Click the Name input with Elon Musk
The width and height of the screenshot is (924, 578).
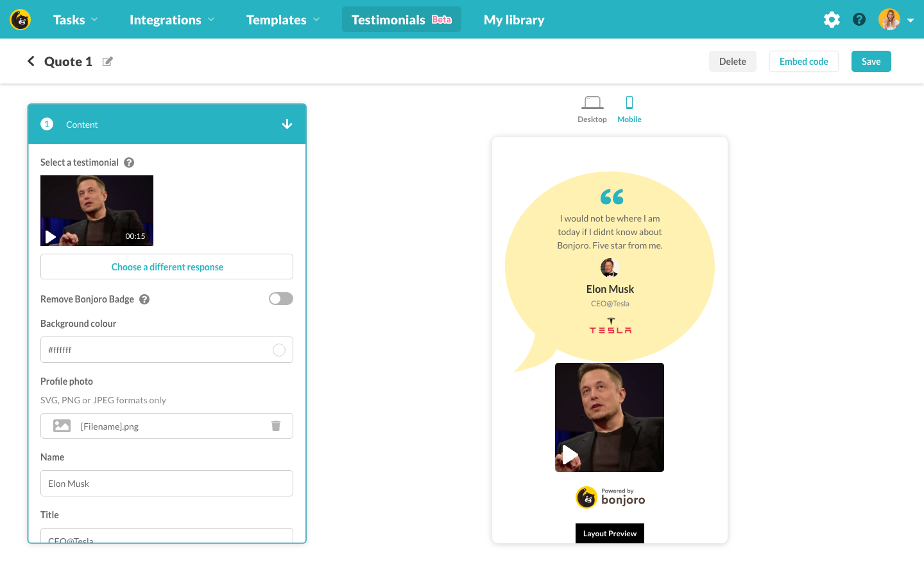pos(167,484)
